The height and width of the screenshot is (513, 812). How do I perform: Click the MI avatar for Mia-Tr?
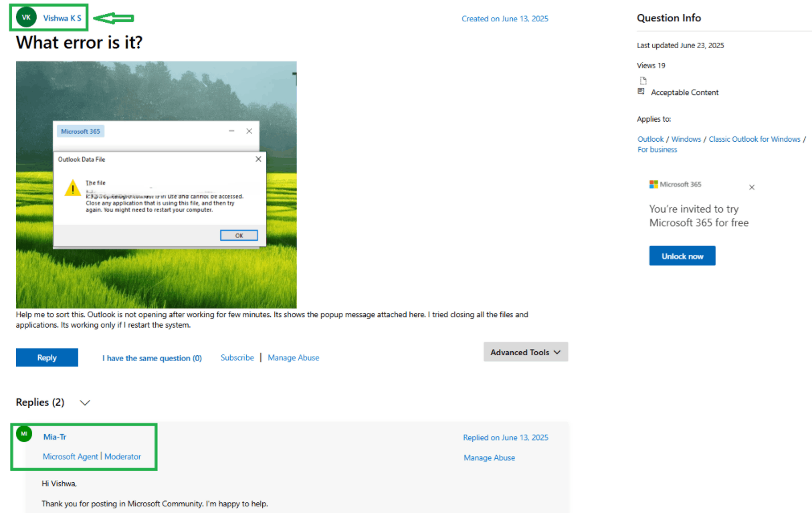pyautogui.click(x=24, y=434)
